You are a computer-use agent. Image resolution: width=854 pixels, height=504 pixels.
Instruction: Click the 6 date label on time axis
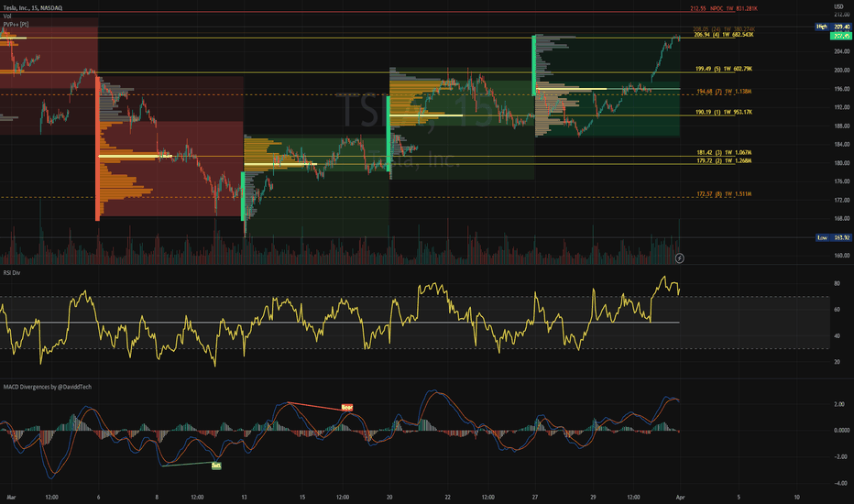(x=99, y=498)
